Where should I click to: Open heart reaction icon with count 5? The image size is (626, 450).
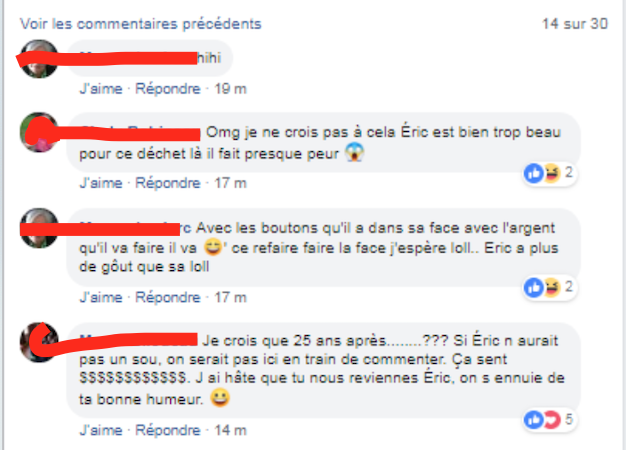pyautogui.click(x=552, y=420)
